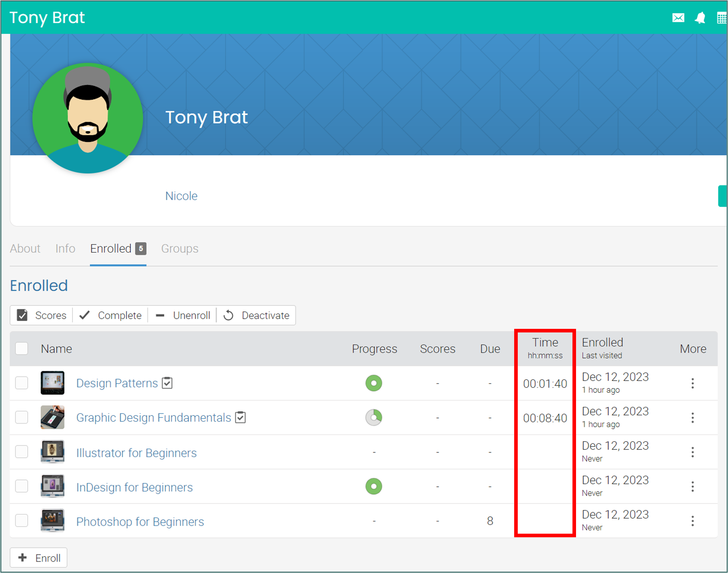Open the mail envelope icon

[x=678, y=18]
